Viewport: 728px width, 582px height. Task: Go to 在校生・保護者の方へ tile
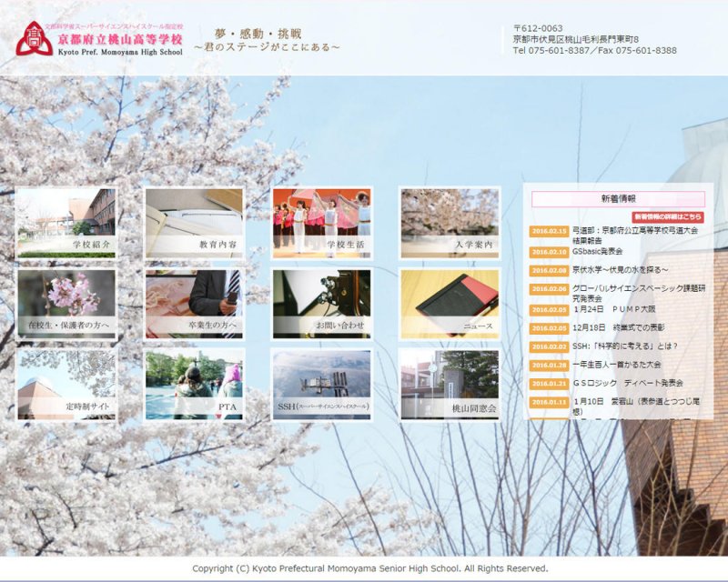66,304
